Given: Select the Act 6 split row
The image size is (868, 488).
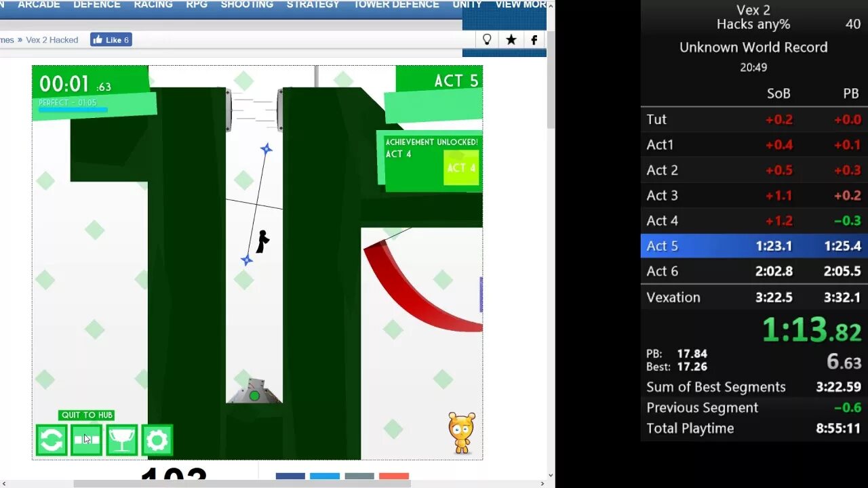Looking at the screenshot, I should (x=754, y=271).
